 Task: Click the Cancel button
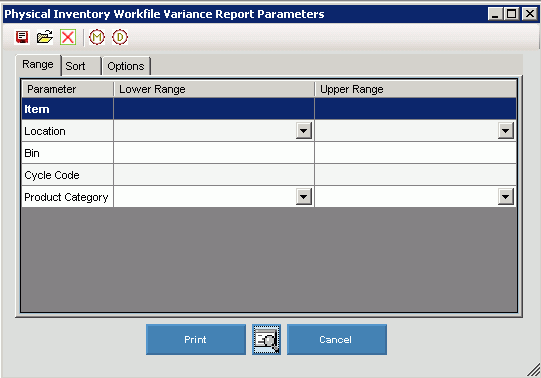(x=337, y=339)
